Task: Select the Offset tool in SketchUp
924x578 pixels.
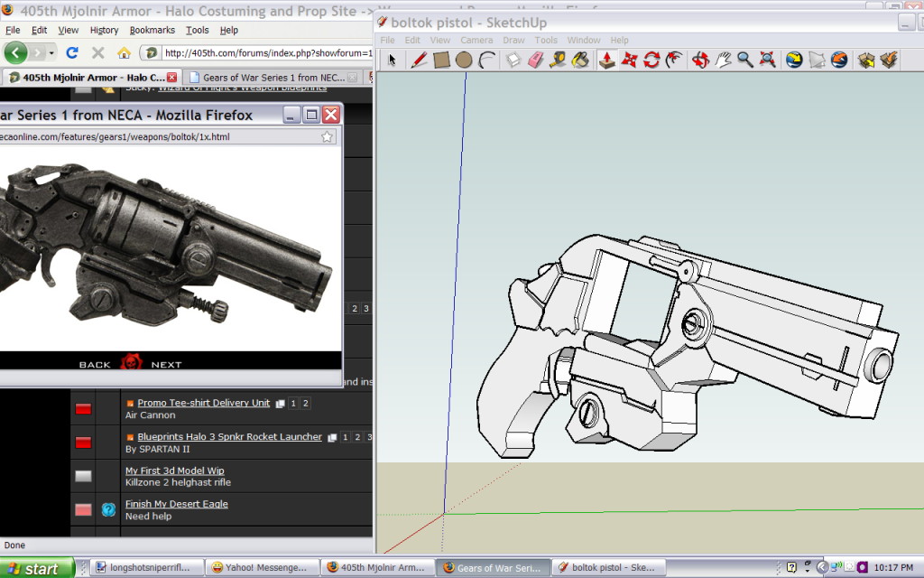Action: pyautogui.click(x=674, y=60)
